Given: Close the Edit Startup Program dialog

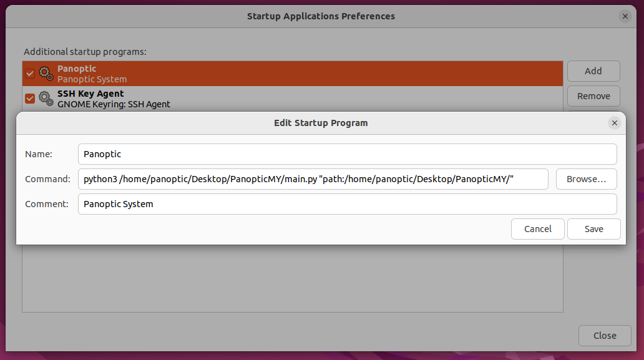Looking at the screenshot, I should click(x=615, y=123).
